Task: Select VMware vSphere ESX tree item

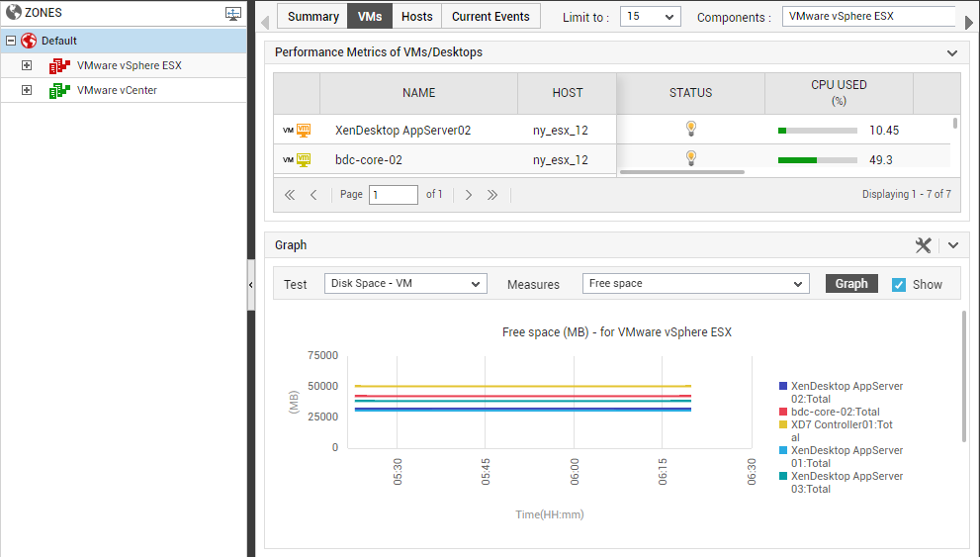Action: tap(129, 65)
